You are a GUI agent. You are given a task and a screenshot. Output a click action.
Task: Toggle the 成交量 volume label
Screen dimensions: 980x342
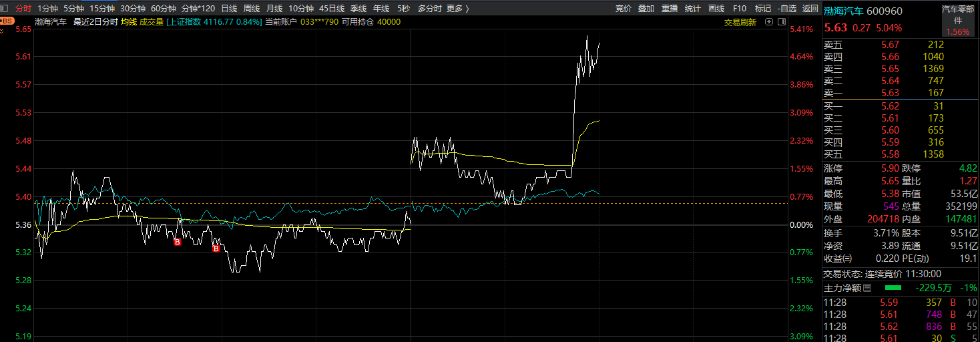[x=152, y=21]
